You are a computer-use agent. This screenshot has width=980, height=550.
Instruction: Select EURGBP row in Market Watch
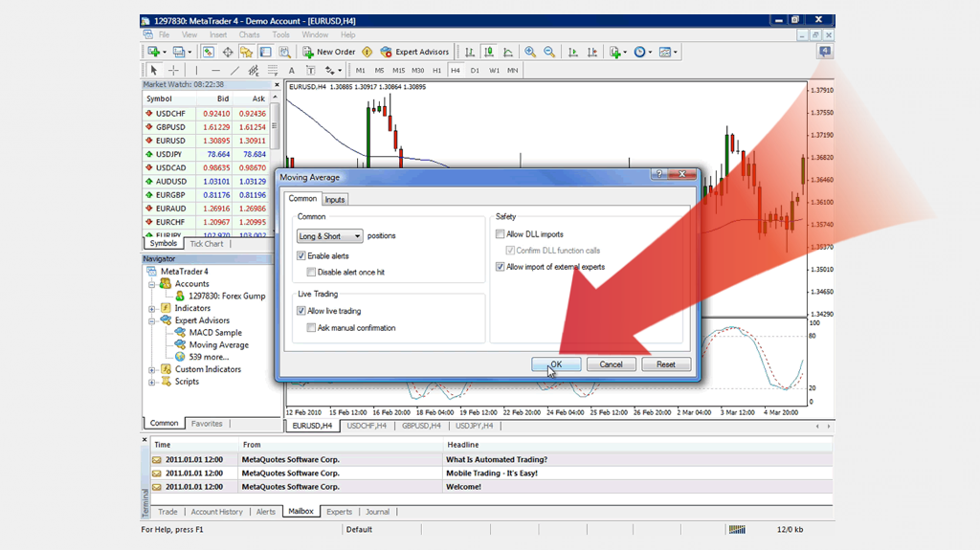[172, 195]
